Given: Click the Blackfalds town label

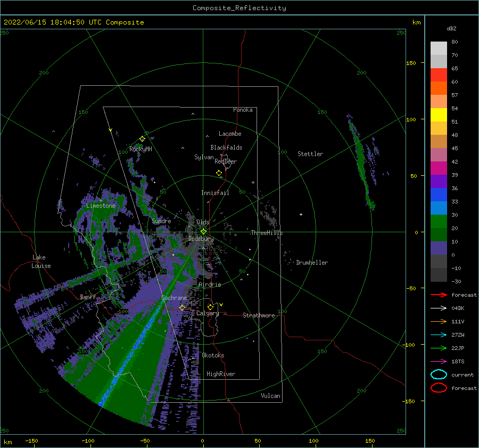Looking at the screenshot, I should (x=226, y=148).
